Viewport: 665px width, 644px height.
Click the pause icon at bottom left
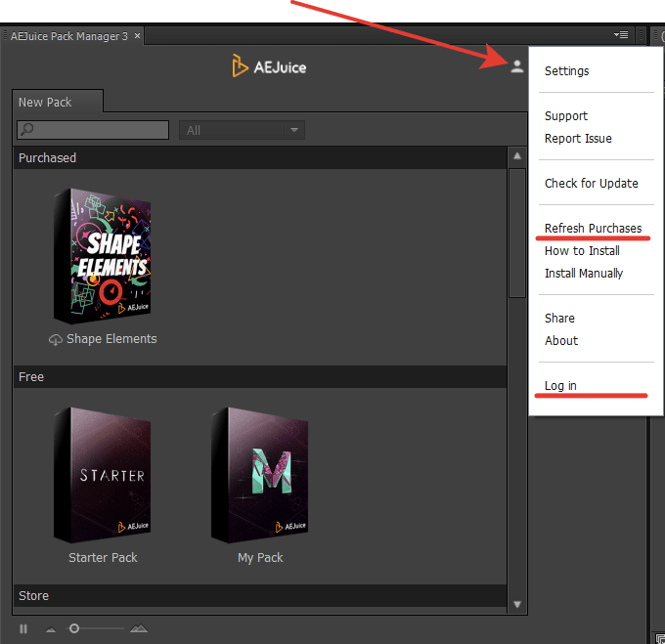click(x=23, y=628)
